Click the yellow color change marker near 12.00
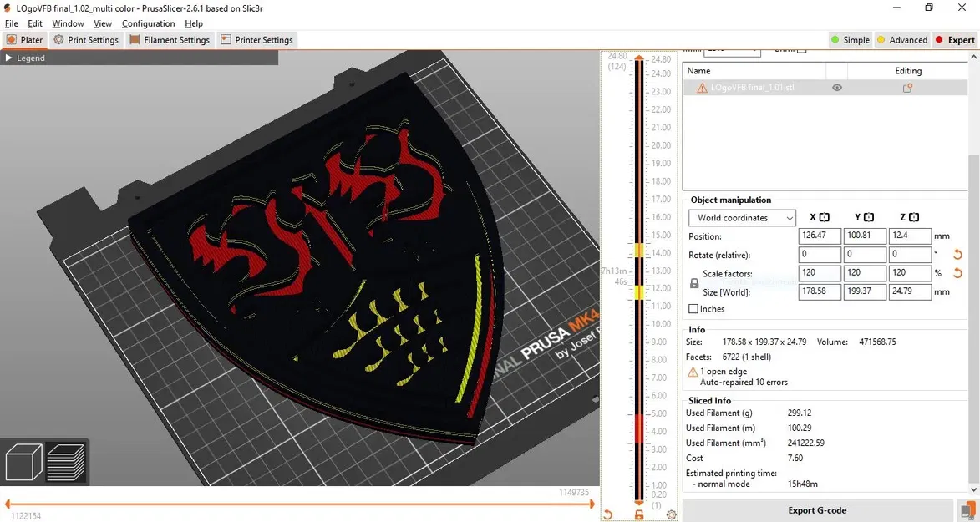This screenshot has height=522, width=980. coord(639,292)
